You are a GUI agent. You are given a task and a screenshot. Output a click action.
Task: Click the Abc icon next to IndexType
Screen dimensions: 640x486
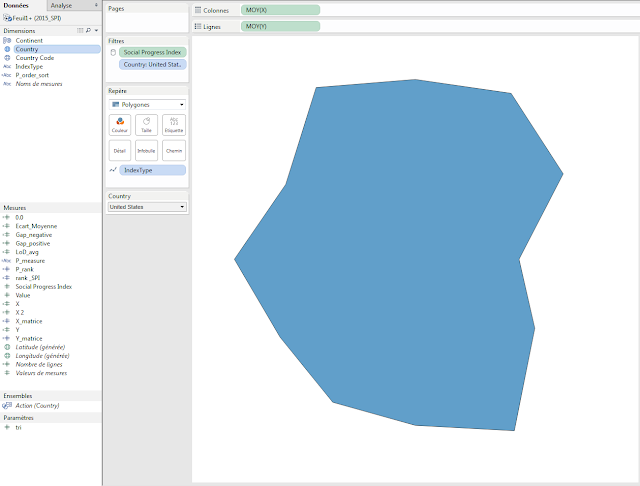(x=7, y=67)
